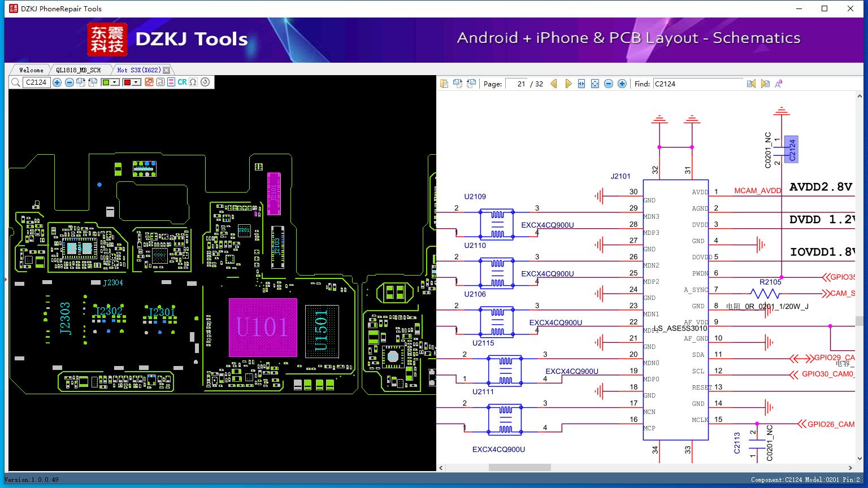Fit schematic page to width
The width and height of the screenshot is (868, 488).
click(581, 84)
